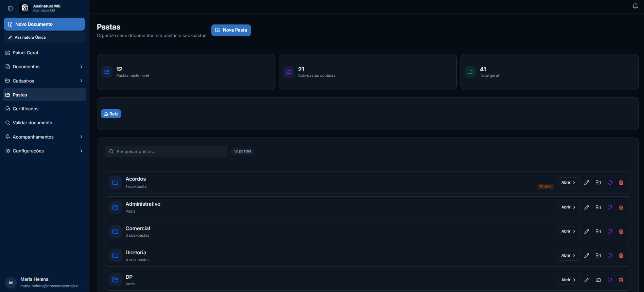Delete the Administrativo folder
This screenshot has width=644, height=292.
[621, 207]
